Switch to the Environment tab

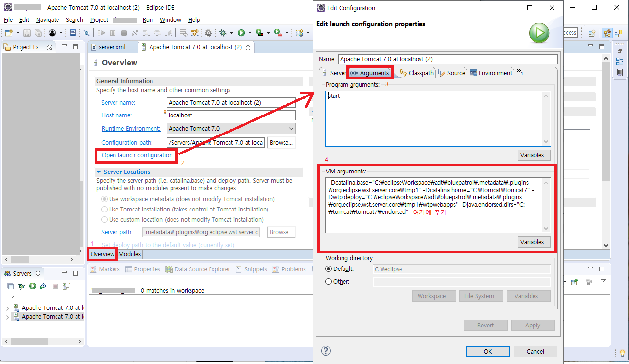(491, 73)
